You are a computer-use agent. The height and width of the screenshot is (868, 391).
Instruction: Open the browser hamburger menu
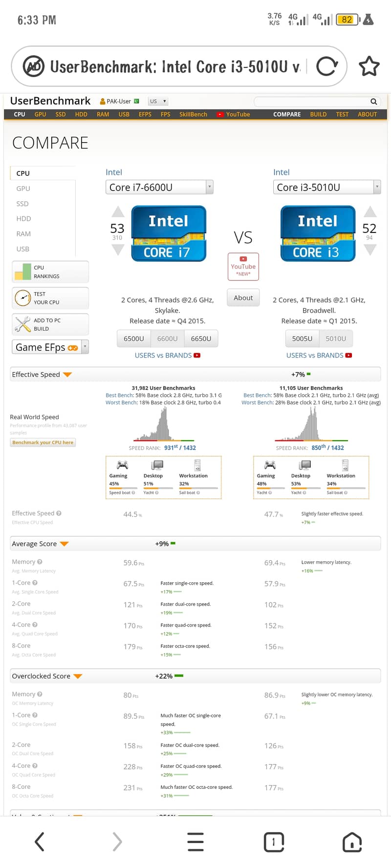195,842
